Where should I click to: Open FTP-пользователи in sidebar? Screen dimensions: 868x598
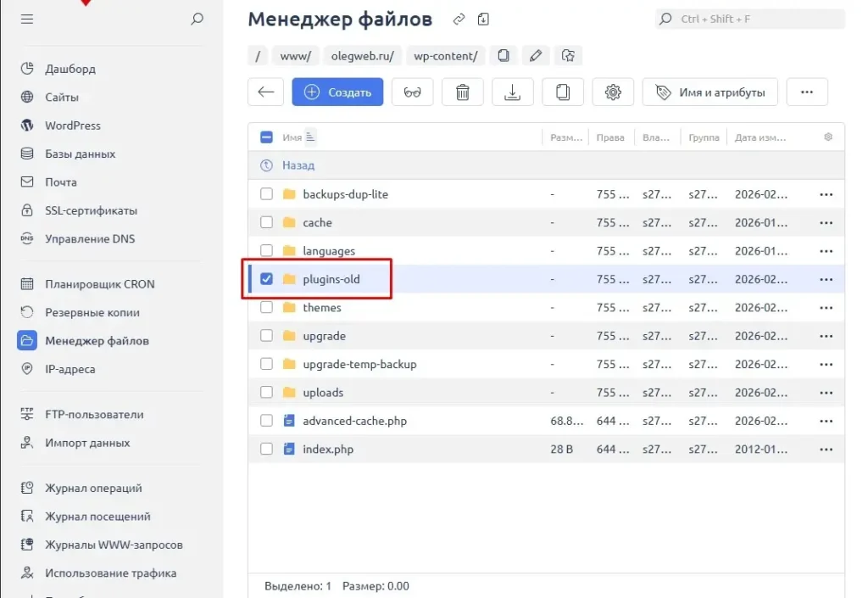click(94, 414)
